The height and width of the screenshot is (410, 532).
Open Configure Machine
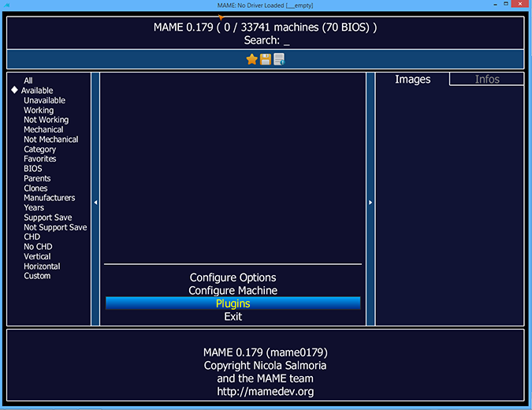click(x=233, y=290)
